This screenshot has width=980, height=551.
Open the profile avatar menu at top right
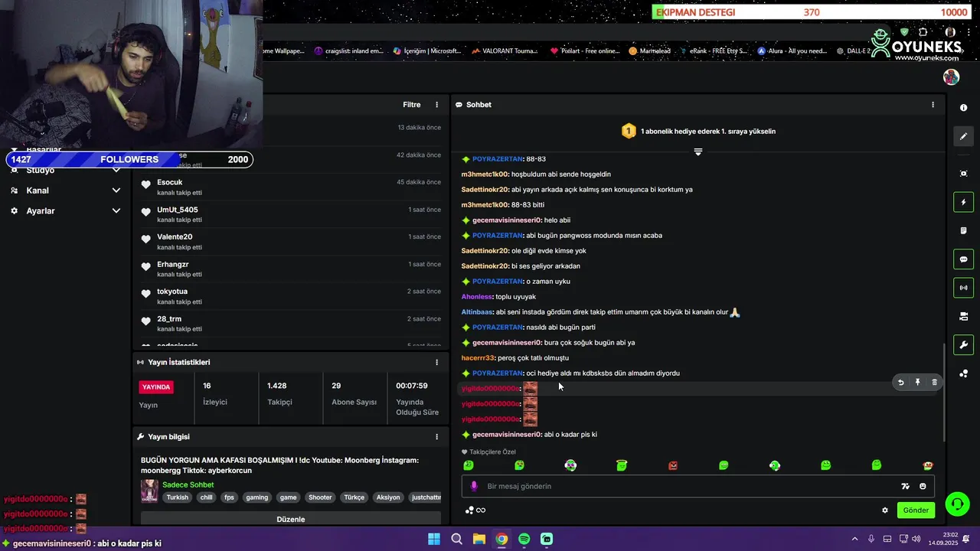[951, 77]
